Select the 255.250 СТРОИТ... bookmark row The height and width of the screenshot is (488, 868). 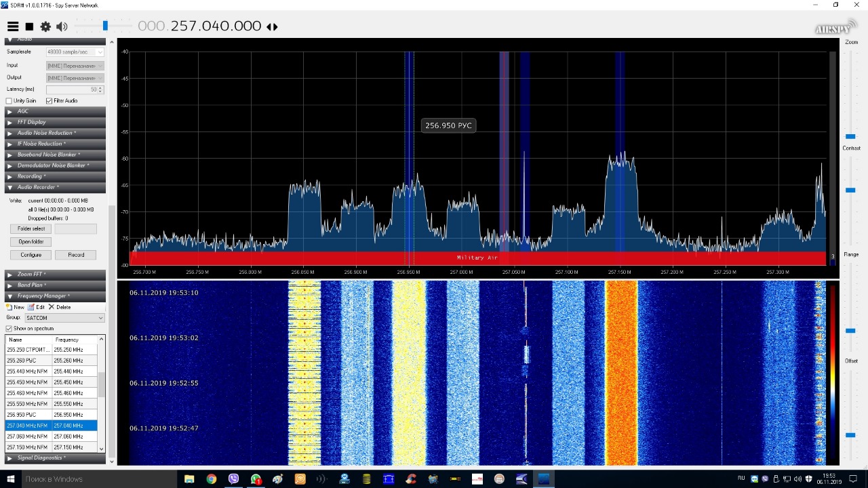(x=52, y=350)
